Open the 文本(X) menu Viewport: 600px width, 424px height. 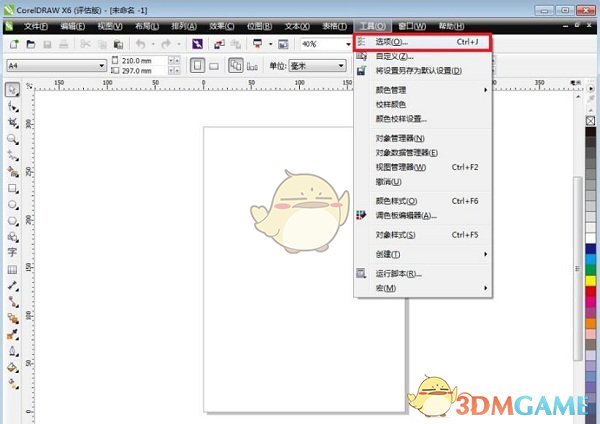click(x=297, y=26)
